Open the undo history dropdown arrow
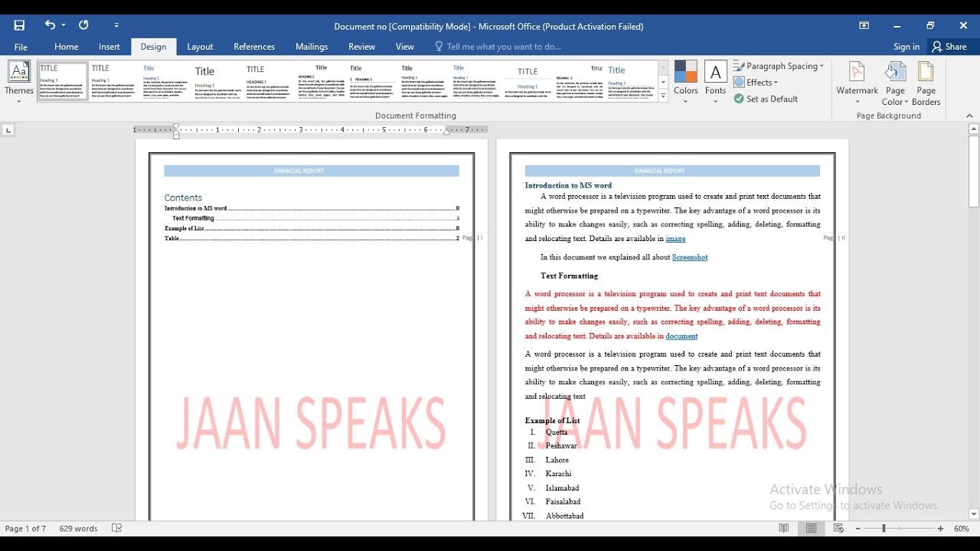This screenshot has height=551, width=980. click(63, 26)
